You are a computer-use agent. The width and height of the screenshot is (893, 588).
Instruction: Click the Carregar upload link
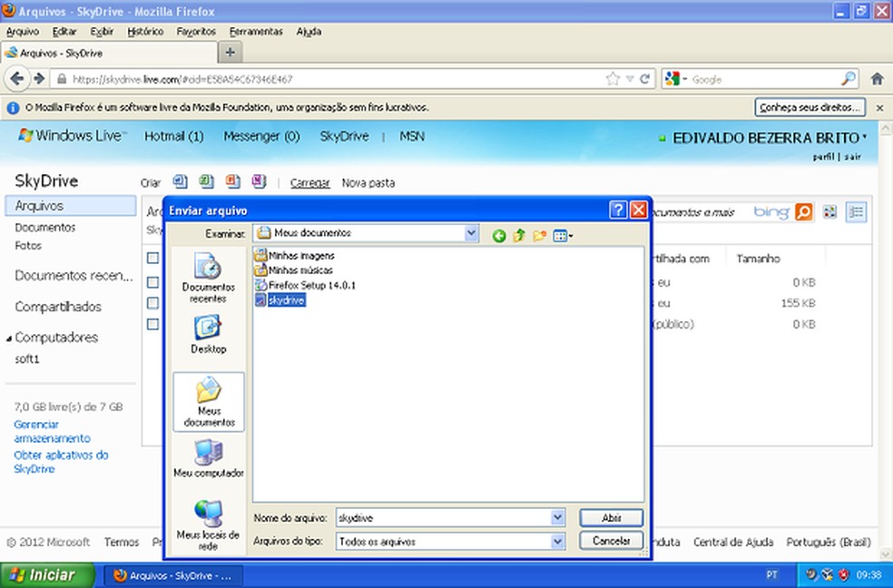309,182
